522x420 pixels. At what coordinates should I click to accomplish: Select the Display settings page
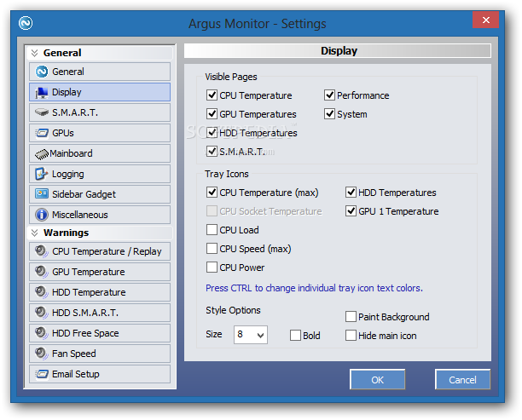coord(100,92)
